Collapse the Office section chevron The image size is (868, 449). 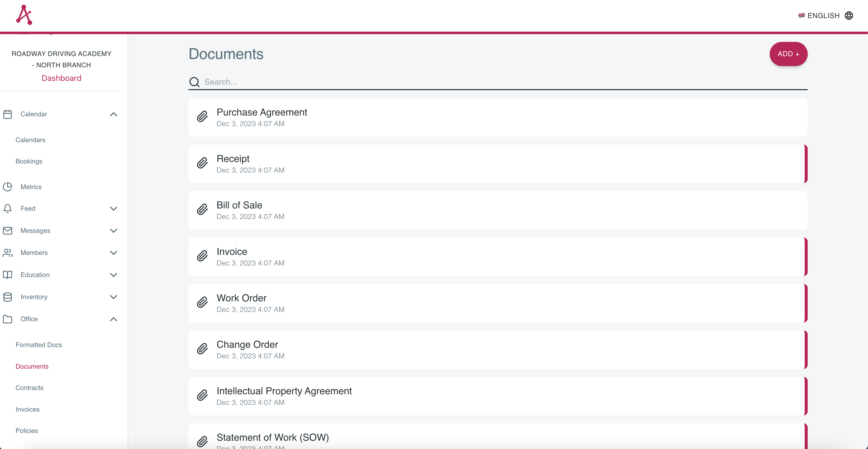(114, 319)
